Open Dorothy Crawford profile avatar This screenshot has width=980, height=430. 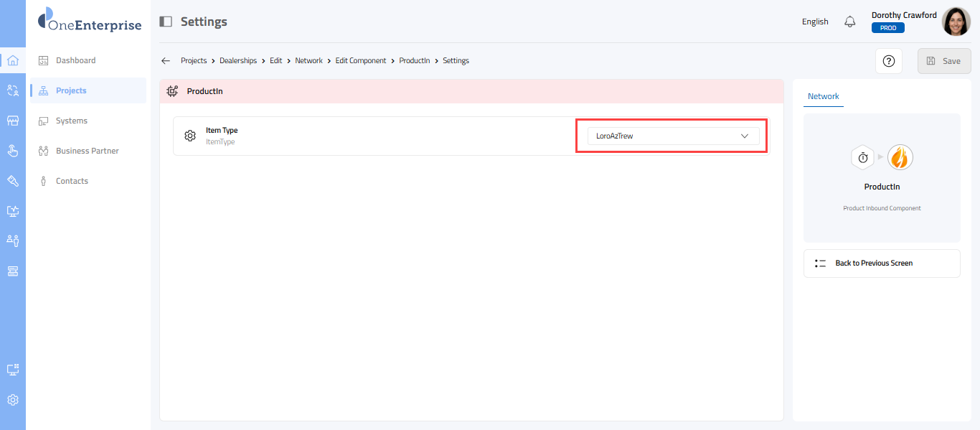[956, 22]
